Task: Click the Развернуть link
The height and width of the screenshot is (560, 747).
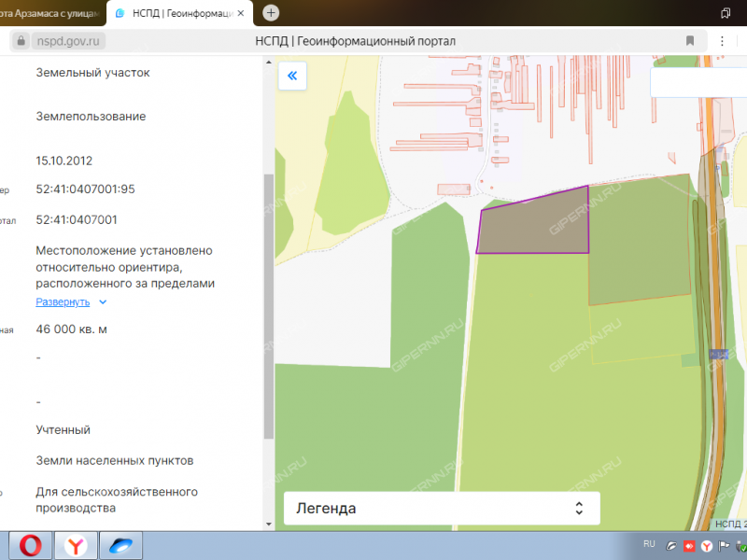Action: tap(63, 302)
